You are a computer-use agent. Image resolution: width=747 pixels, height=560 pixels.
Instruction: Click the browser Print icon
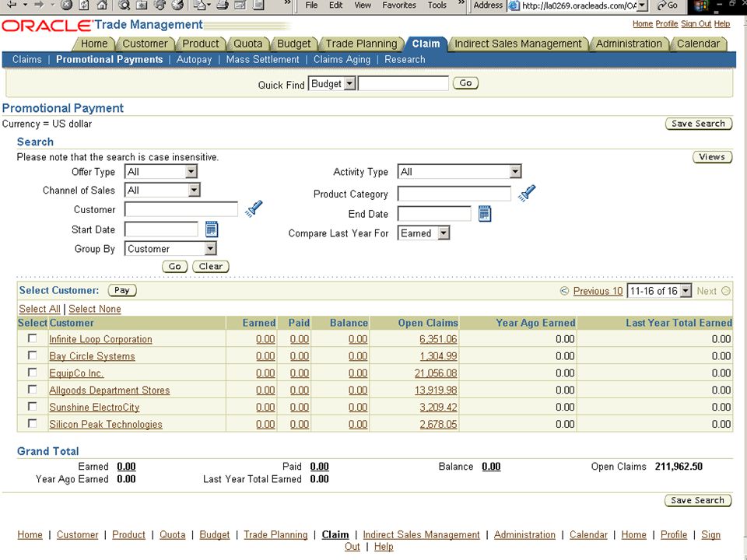click(x=223, y=5)
